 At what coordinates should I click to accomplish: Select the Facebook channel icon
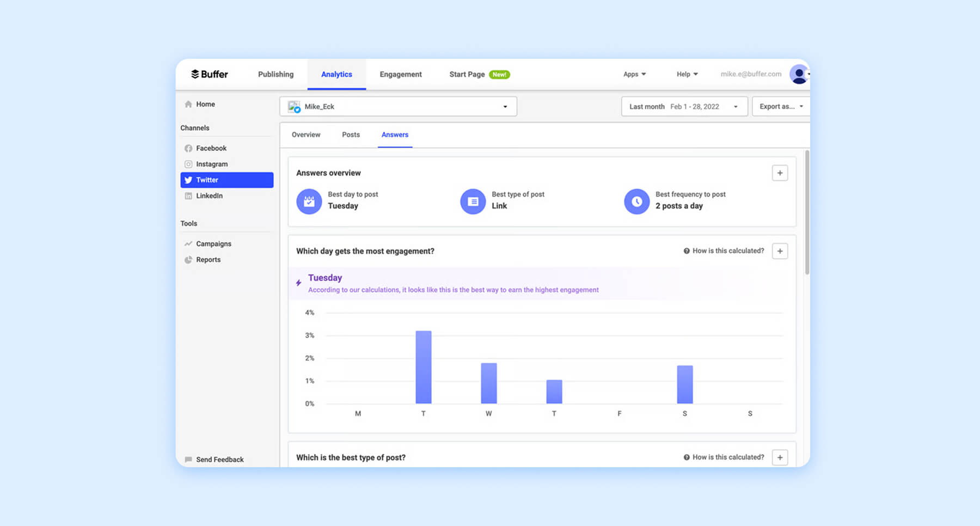pos(188,148)
